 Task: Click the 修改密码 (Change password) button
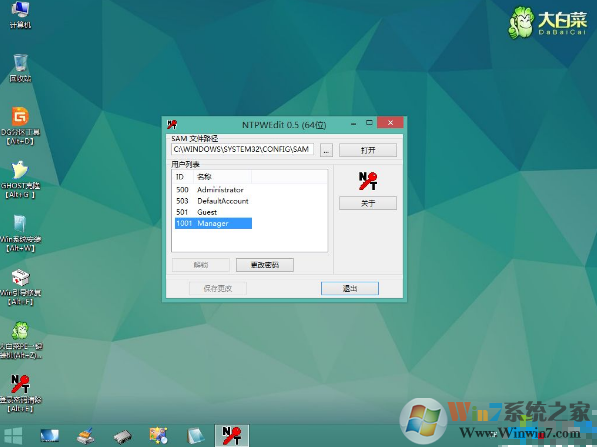(x=265, y=265)
